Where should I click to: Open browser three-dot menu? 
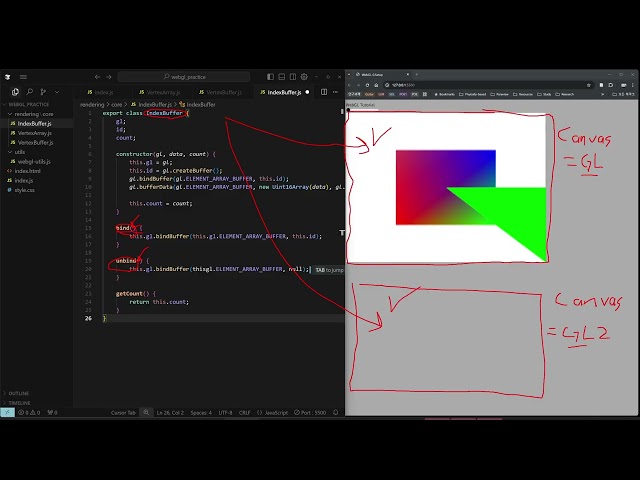633,85
